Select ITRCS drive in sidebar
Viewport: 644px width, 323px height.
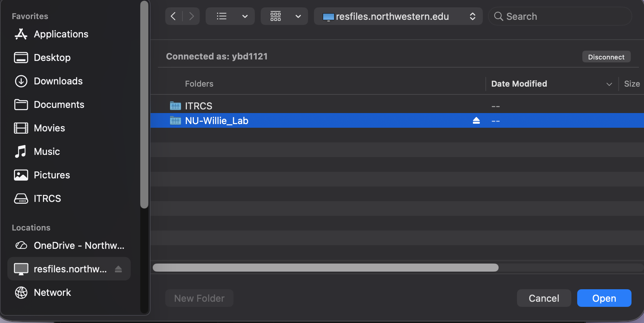coord(47,199)
